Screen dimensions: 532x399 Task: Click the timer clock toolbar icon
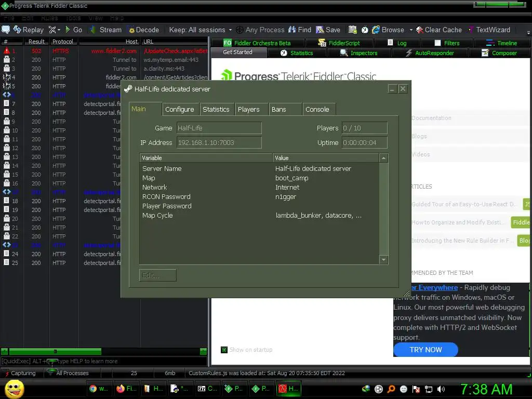point(365,30)
